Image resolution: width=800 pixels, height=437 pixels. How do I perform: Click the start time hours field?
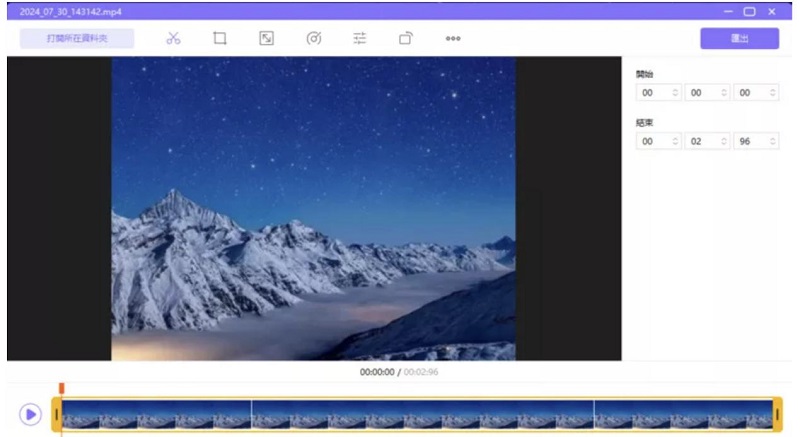pos(658,93)
